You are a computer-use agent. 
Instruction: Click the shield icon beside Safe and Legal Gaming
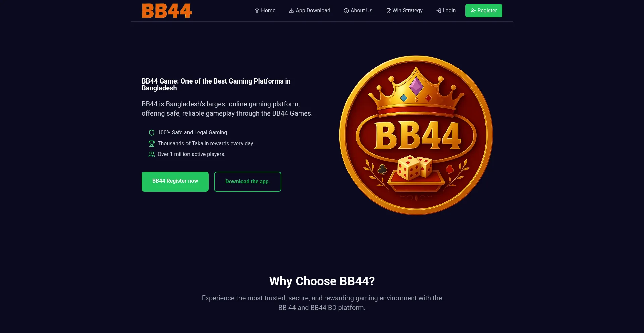point(152,133)
